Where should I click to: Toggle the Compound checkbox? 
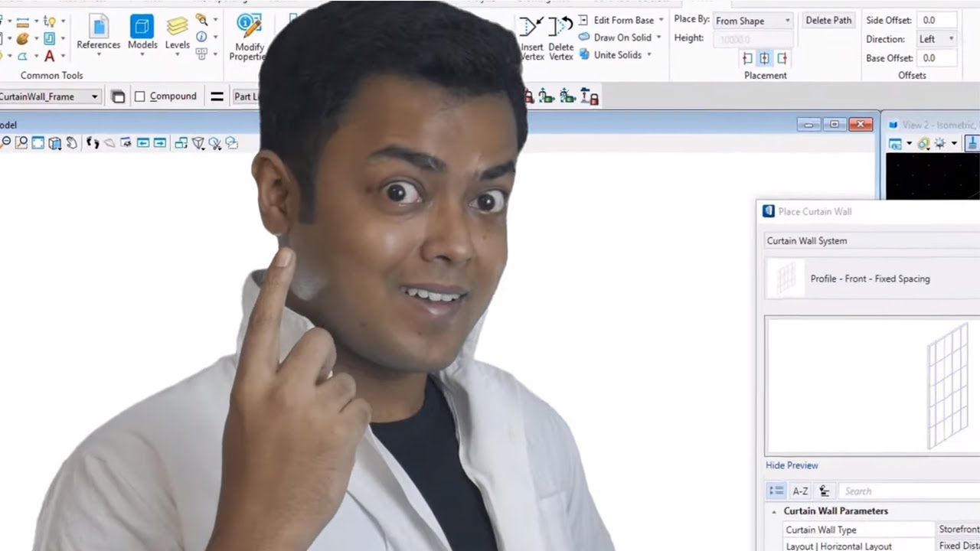(139, 96)
